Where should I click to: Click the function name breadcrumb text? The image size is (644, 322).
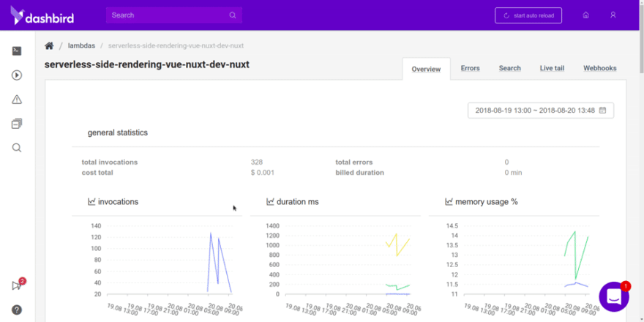pyautogui.click(x=176, y=45)
